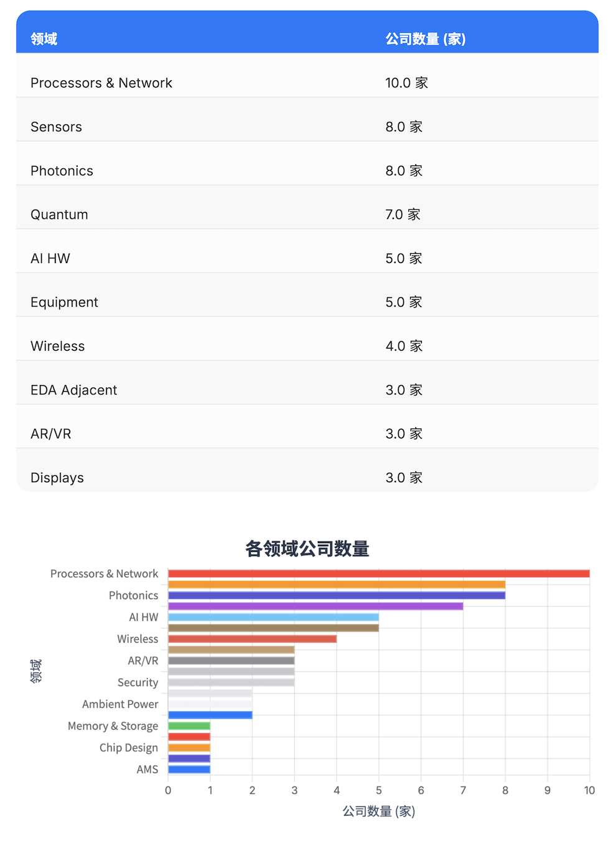Click the longest red bar reaching 10
The height and width of the screenshot is (841, 616).
coord(379,574)
